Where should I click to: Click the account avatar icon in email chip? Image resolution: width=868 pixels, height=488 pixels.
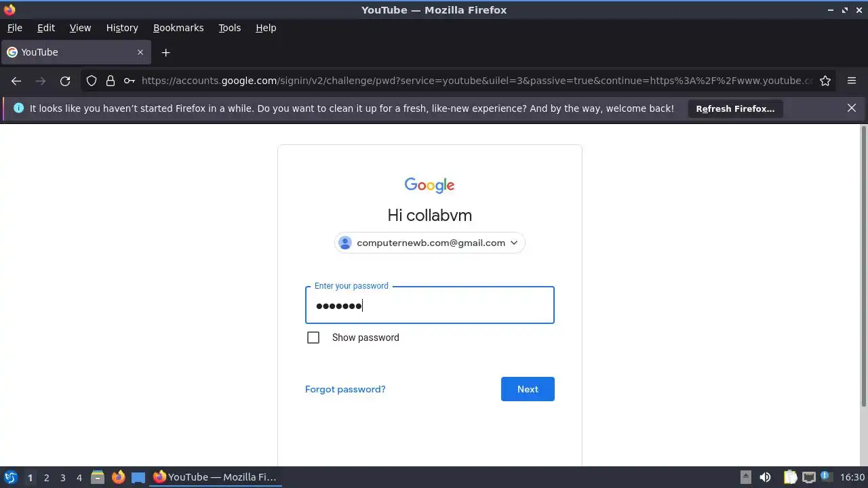345,243
